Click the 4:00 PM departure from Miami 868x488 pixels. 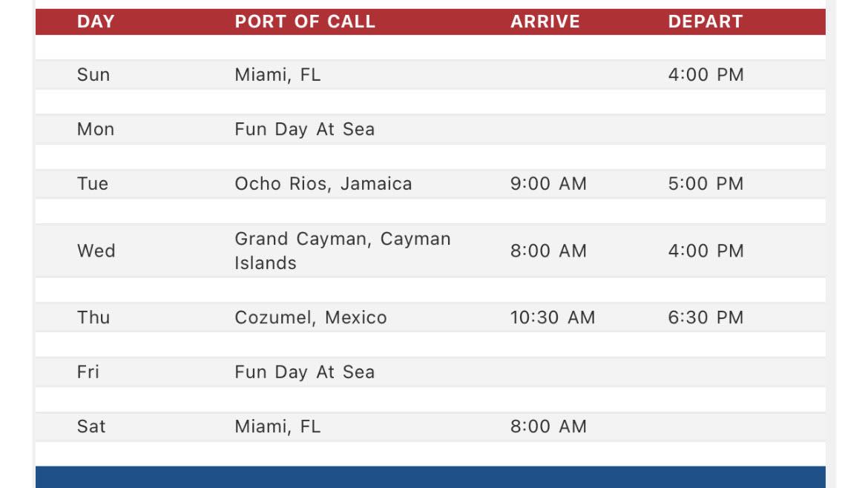pyautogui.click(x=706, y=75)
